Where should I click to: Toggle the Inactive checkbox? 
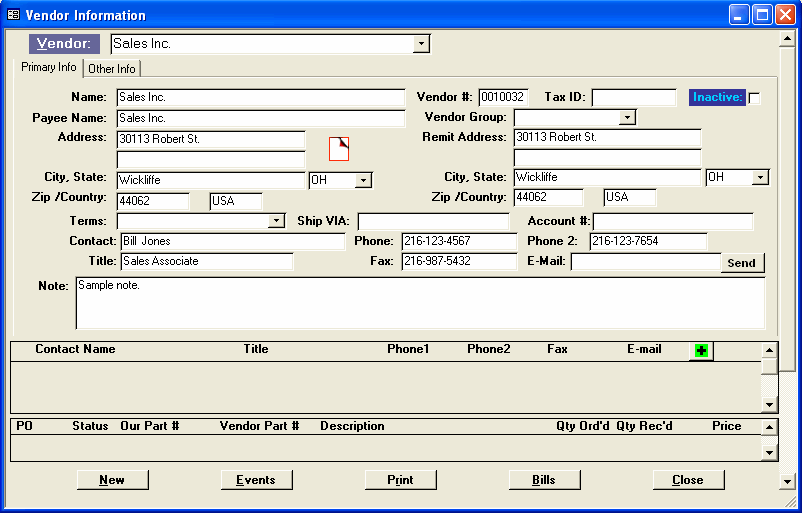[755, 98]
